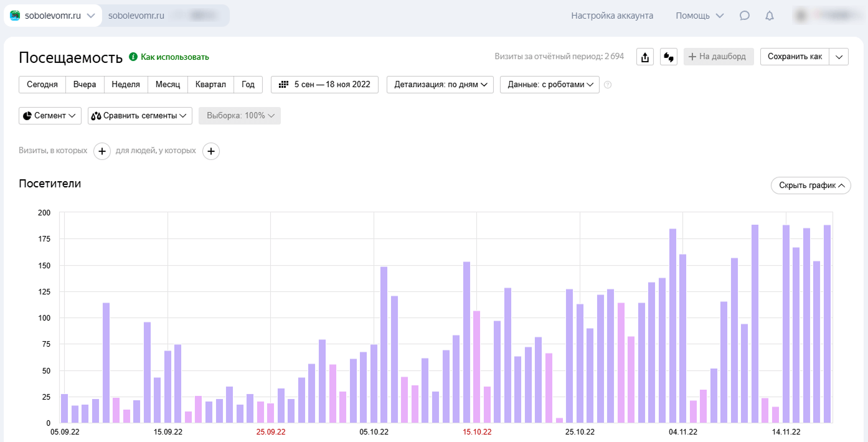
Task: Add a people condition with plus icon
Action: [x=211, y=151]
